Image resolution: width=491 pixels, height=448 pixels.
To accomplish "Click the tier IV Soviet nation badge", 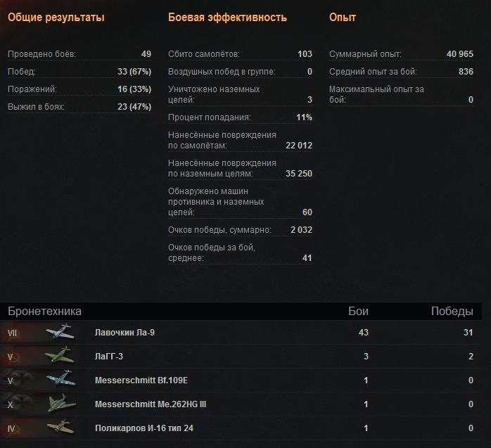I will [14, 428].
